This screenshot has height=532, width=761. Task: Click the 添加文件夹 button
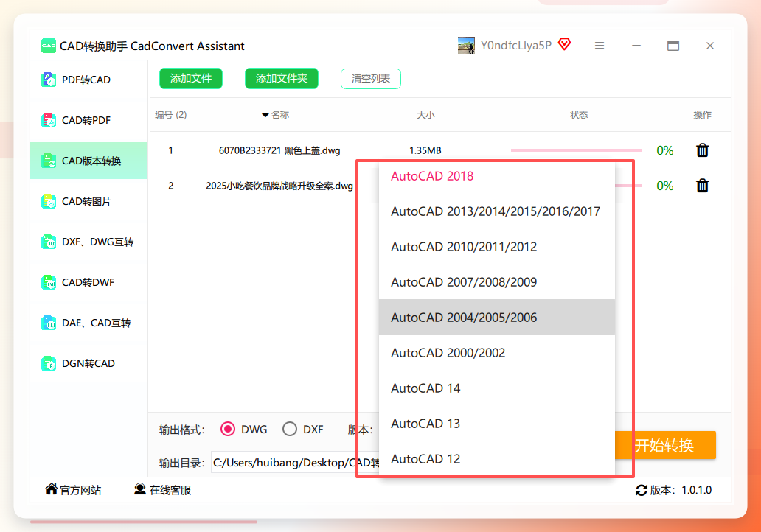point(282,79)
